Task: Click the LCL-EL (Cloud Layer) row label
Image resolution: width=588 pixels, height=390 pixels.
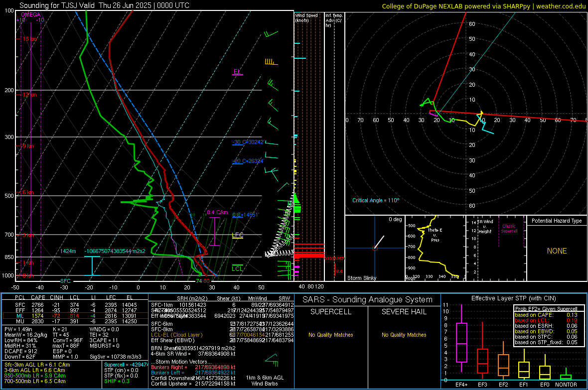Action: pyautogui.click(x=176, y=335)
